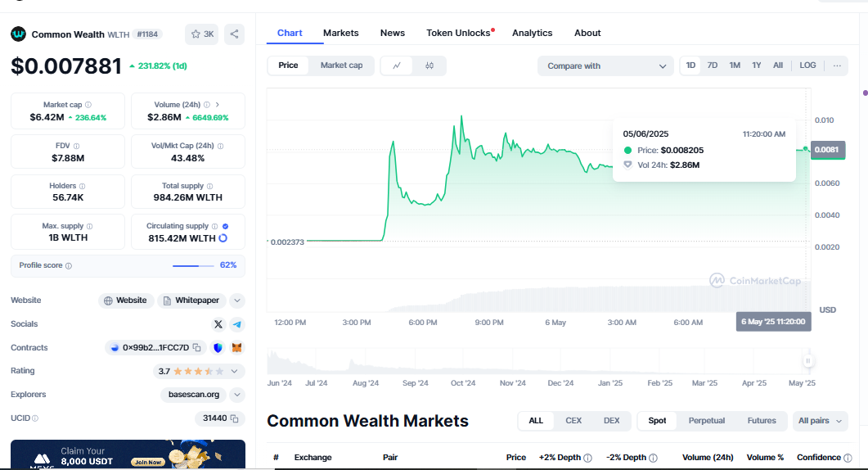This screenshot has width=868, height=470.
Task: Open the basescan.org explorer link
Action: pos(194,395)
